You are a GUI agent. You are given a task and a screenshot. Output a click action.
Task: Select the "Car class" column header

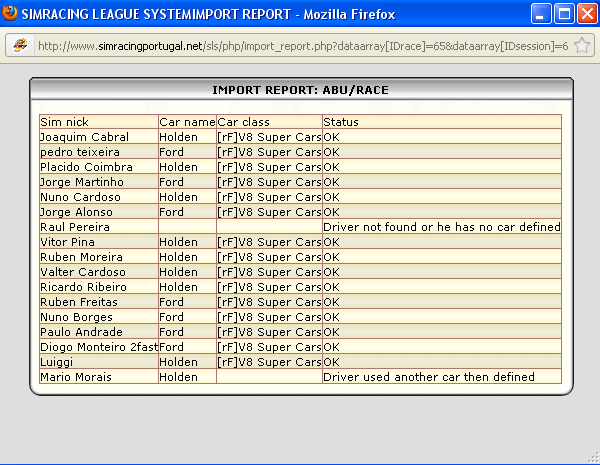(x=244, y=122)
